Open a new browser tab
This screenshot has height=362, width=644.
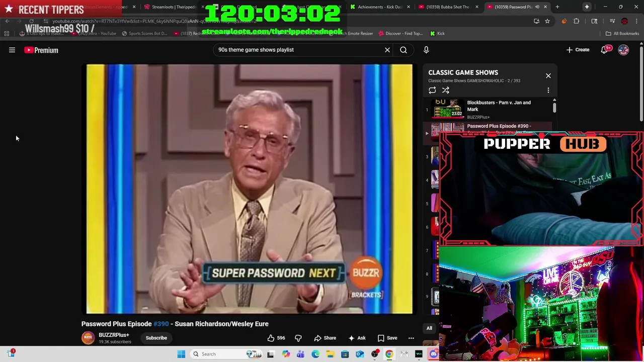557,7
